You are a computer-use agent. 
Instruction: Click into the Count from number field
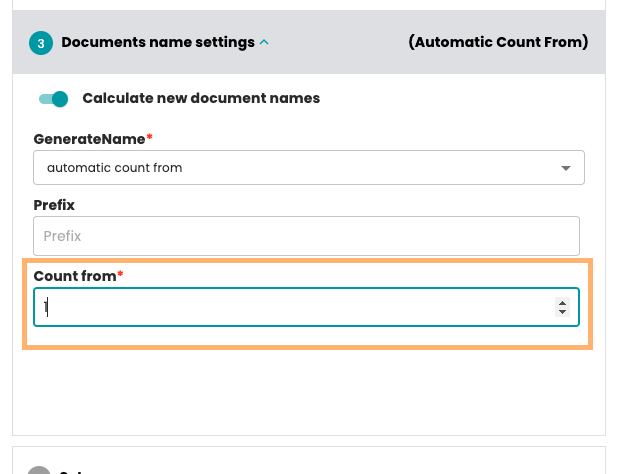[x=290, y=307]
